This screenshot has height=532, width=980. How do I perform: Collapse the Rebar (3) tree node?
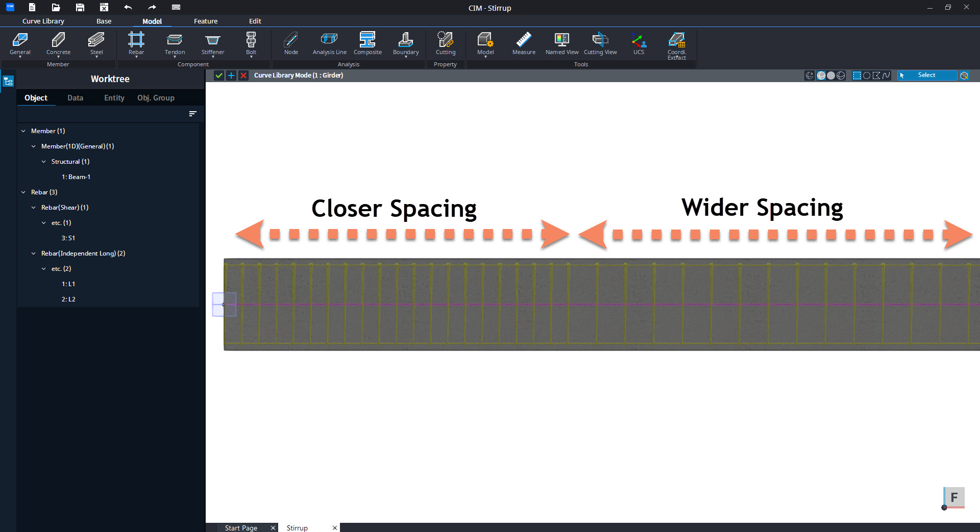[x=23, y=192]
